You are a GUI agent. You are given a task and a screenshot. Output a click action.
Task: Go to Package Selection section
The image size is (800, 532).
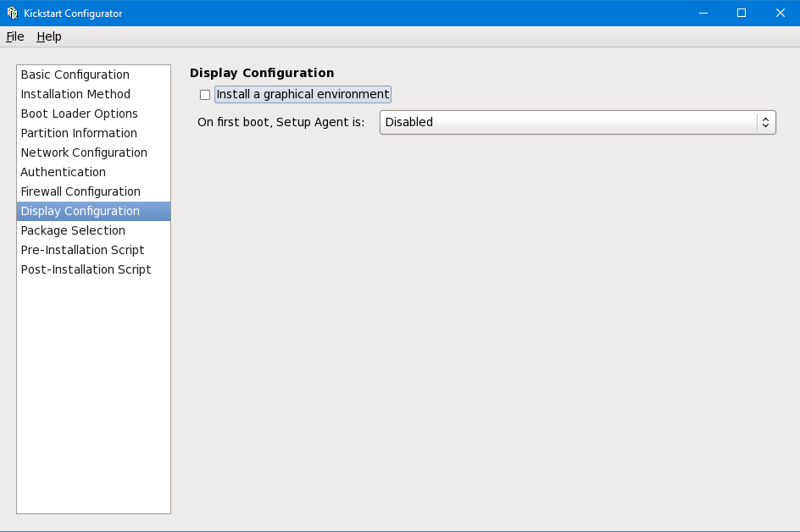point(73,230)
